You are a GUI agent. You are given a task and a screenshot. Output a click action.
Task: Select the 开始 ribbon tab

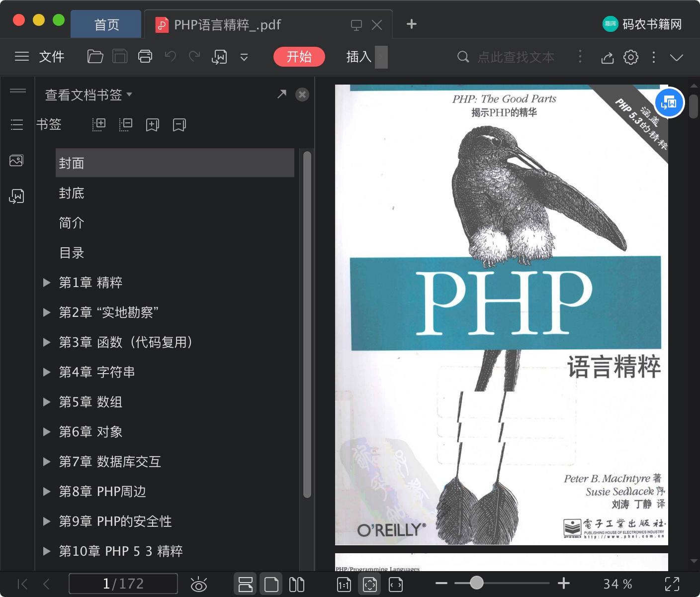pyautogui.click(x=299, y=57)
